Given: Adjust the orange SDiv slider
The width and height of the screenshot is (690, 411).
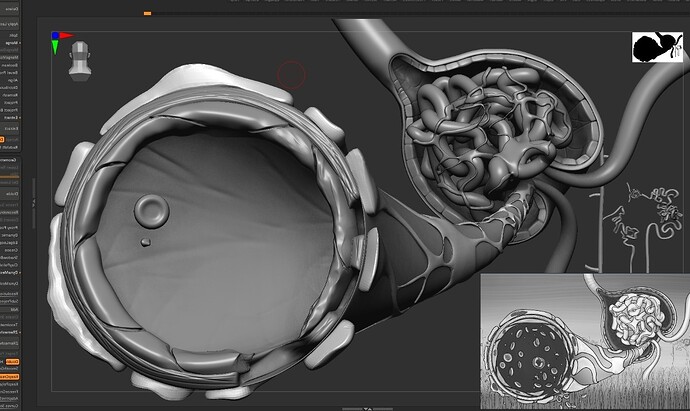Looking at the screenshot, I should [10, 176].
